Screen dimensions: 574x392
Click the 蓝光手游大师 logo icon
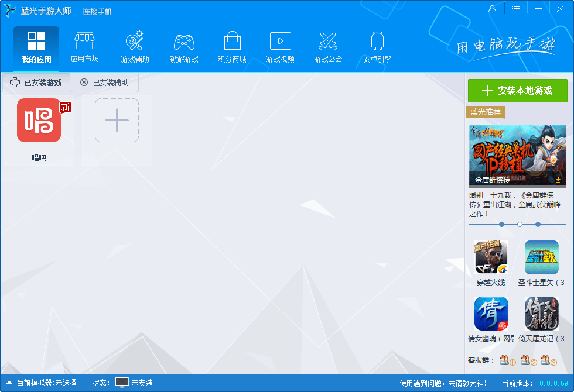point(9,10)
